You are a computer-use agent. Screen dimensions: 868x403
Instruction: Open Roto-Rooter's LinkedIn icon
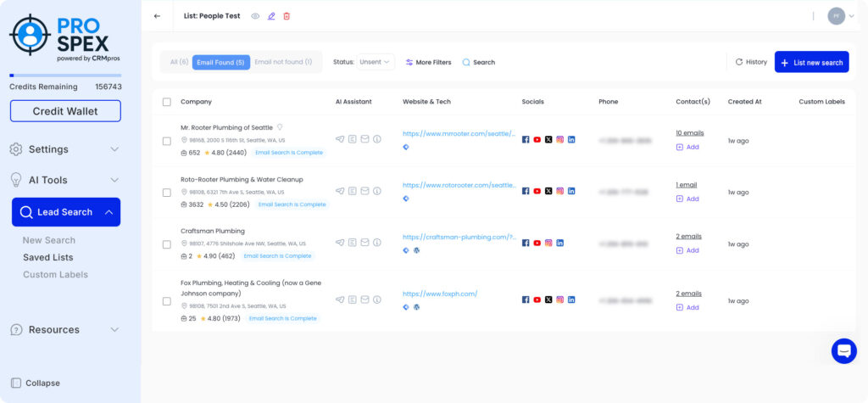click(x=571, y=191)
